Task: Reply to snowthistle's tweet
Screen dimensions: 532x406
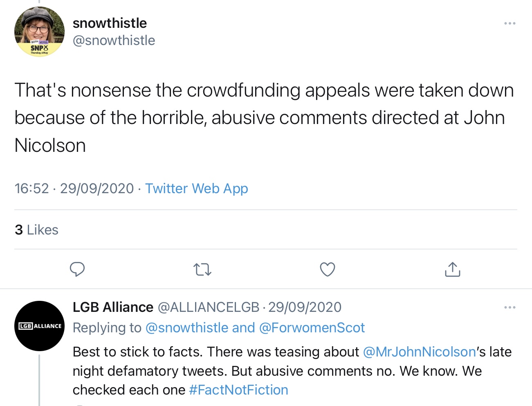Action: point(77,269)
